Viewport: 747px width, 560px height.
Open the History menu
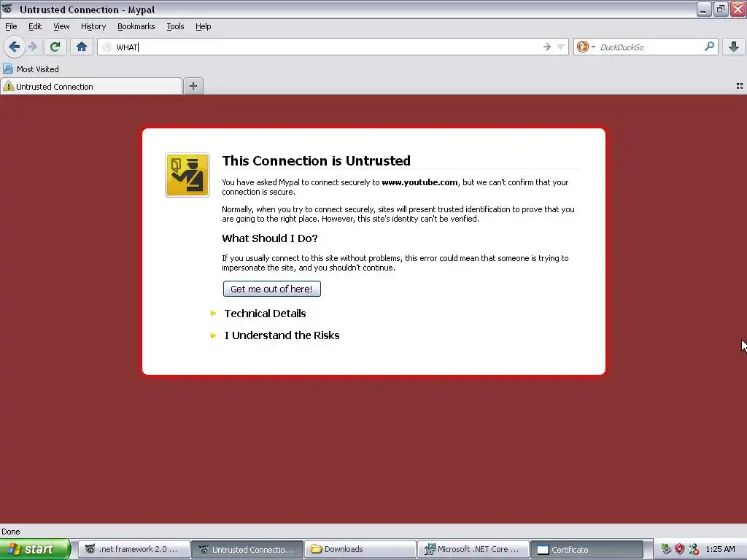tap(93, 27)
